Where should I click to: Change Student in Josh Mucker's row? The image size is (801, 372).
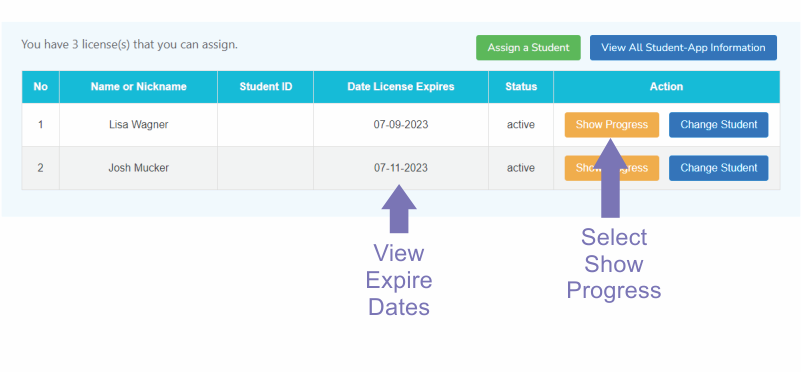[x=718, y=168]
